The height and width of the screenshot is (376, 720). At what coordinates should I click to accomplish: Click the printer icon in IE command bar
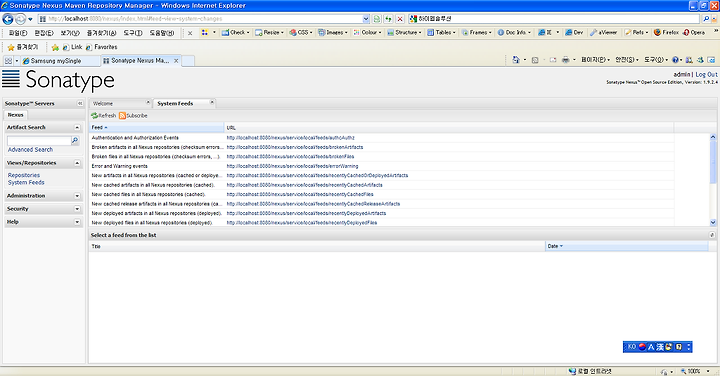566,60
